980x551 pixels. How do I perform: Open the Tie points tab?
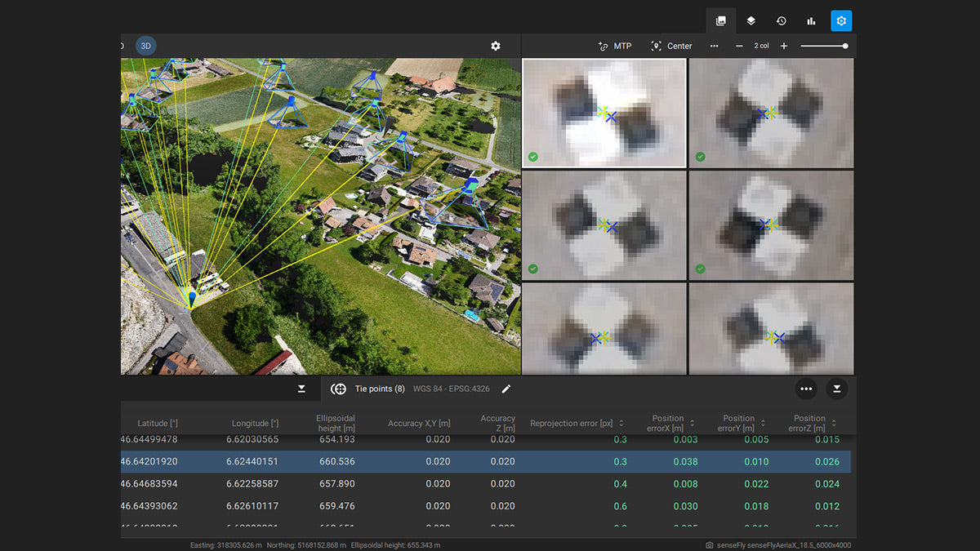pos(379,389)
